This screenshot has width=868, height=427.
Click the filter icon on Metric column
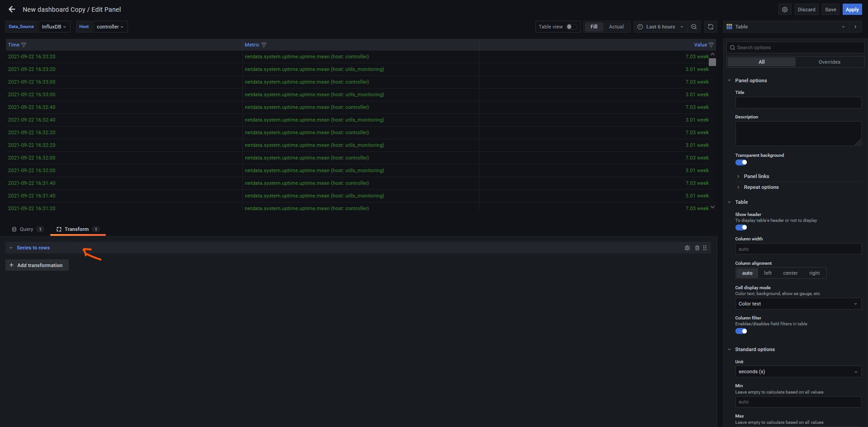coord(264,45)
